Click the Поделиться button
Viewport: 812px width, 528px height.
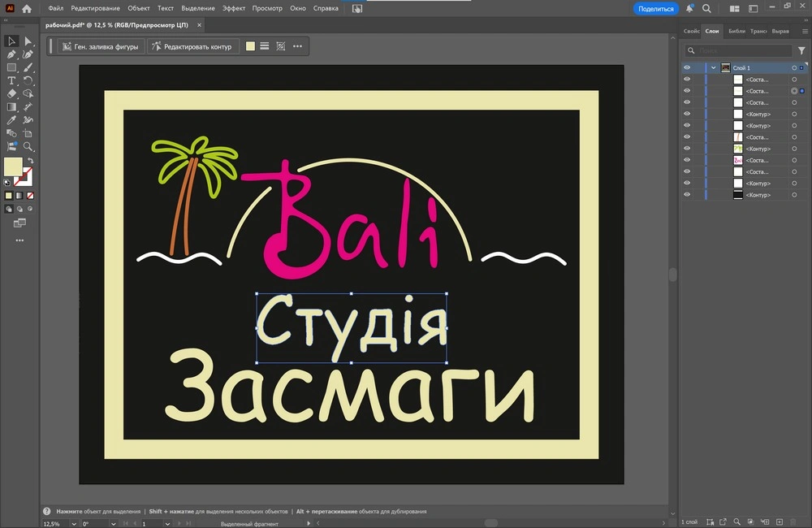pos(655,8)
